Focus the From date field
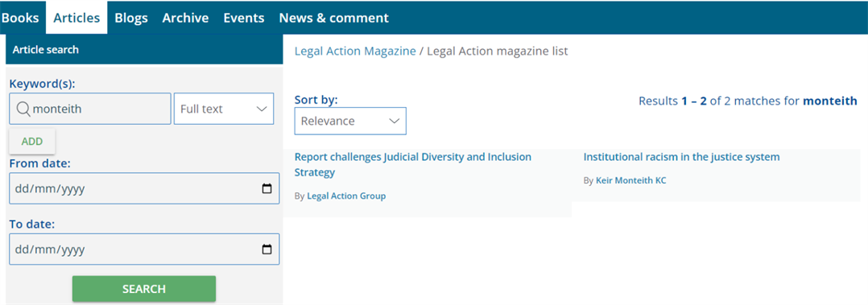The width and height of the screenshot is (868, 305). (x=144, y=189)
